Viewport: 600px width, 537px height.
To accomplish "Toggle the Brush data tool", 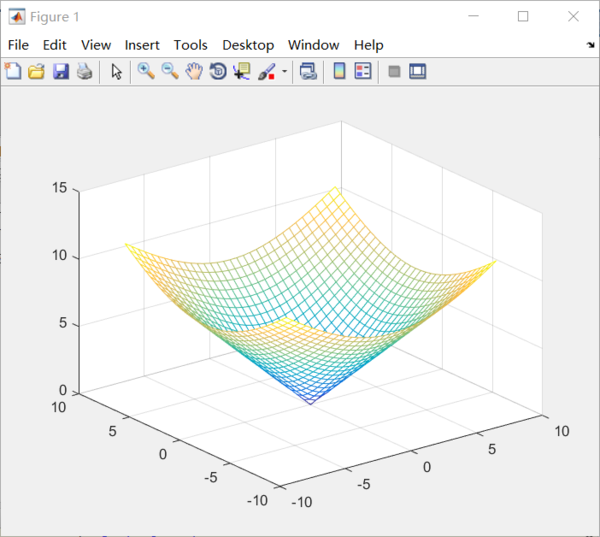I will coord(267,71).
